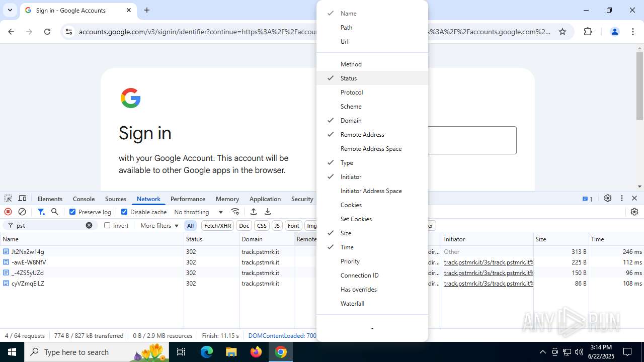Go back to previous page

point(11,32)
